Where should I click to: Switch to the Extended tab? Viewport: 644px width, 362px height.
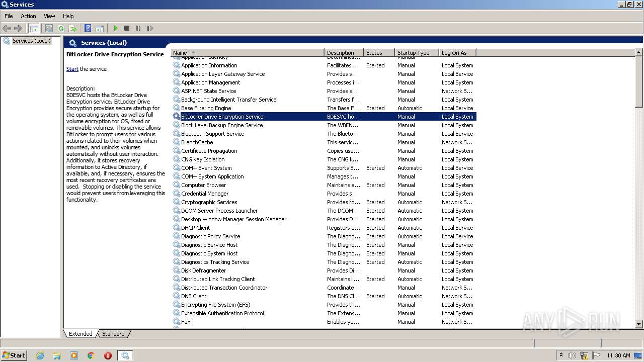80,334
